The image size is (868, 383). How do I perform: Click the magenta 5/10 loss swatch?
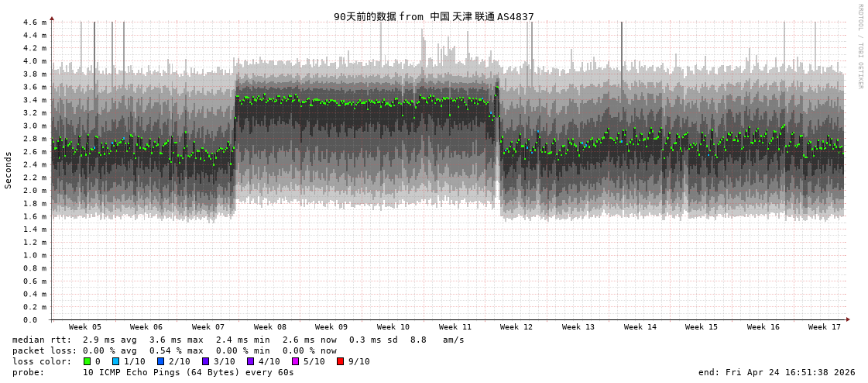pos(295,361)
